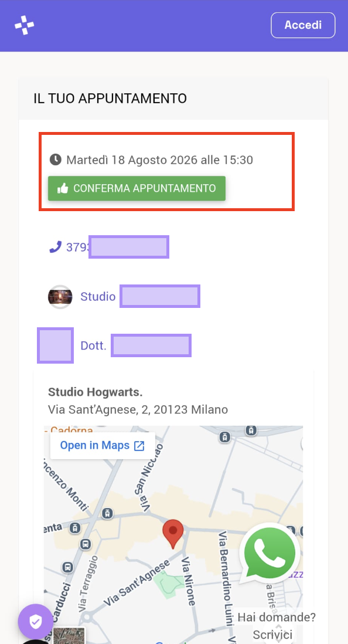Click the thumbs-up icon on confirm button
The image size is (348, 644).
click(x=63, y=188)
